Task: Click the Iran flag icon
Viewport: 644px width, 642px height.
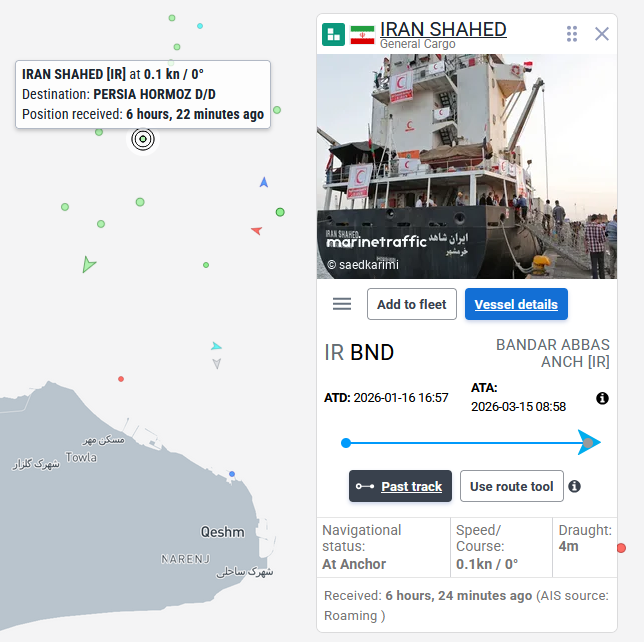Action: tap(362, 35)
